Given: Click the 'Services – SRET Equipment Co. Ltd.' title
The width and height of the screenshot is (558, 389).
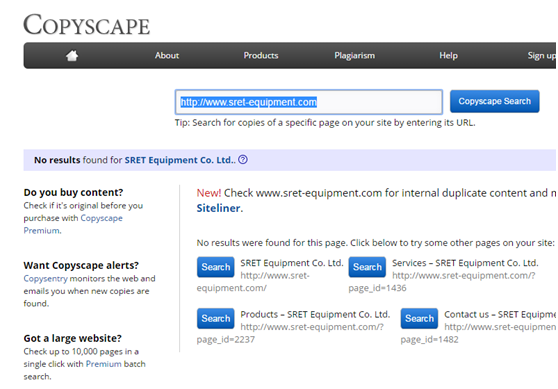Looking at the screenshot, I should (465, 263).
